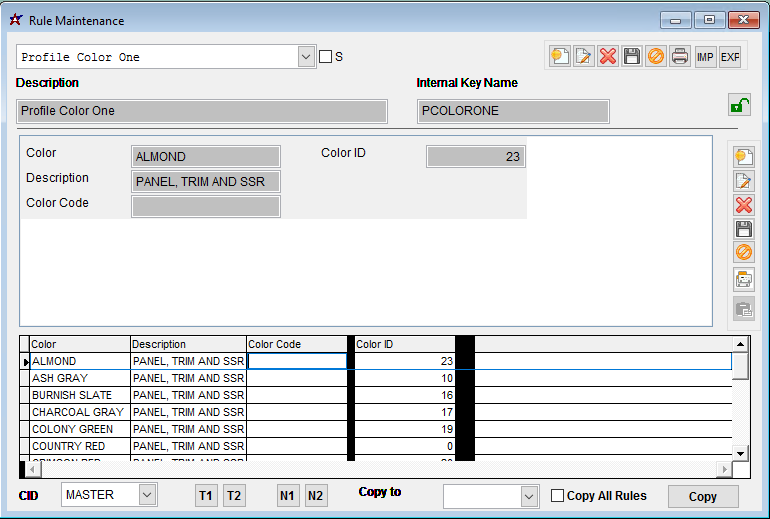Cancel detail edit via side panel cancel icon
Image resolution: width=770 pixels, height=519 pixels.
click(744, 253)
